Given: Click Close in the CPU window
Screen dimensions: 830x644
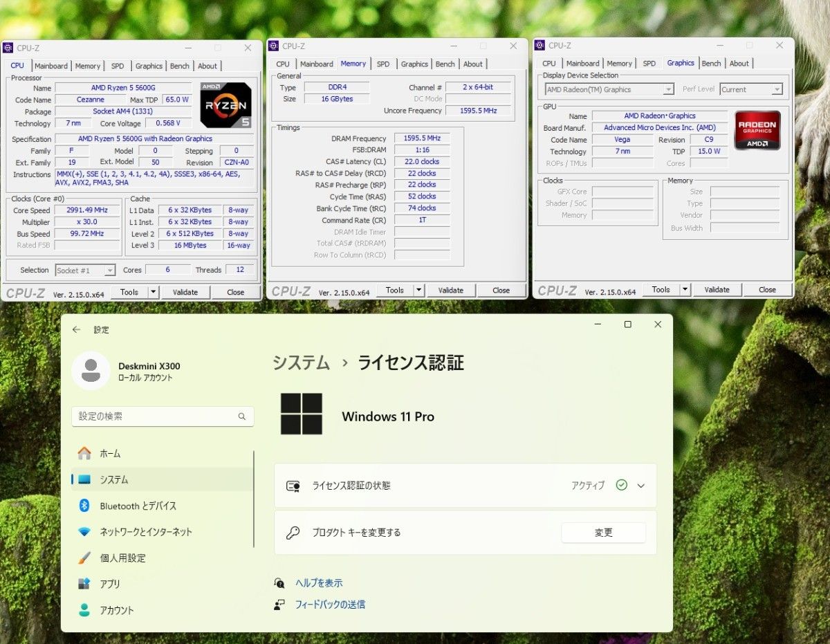Looking at the screenshot, I should point(236,292).
